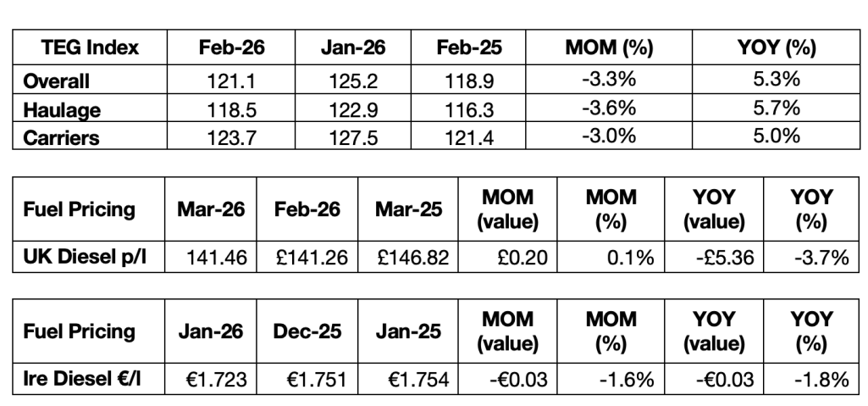Image resolution: width=868 pixels, height=406 pixels.
Task: Select the Carriers MOM value -3.0%
Action: 607,136
